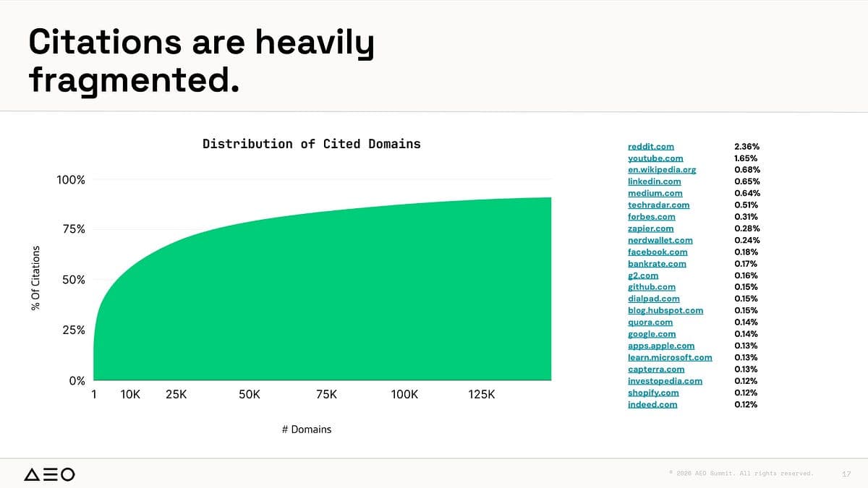Open the zapier.com link

650,228
